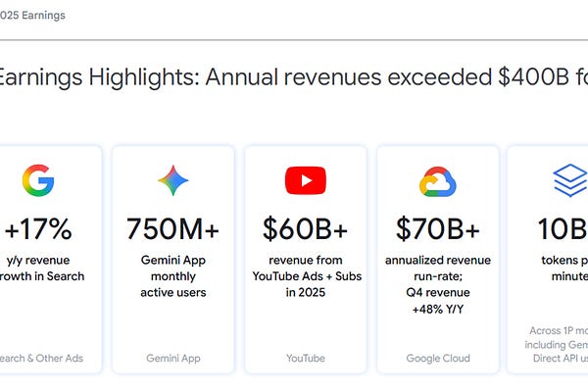Click the Google G logo icon

(38, 180)
